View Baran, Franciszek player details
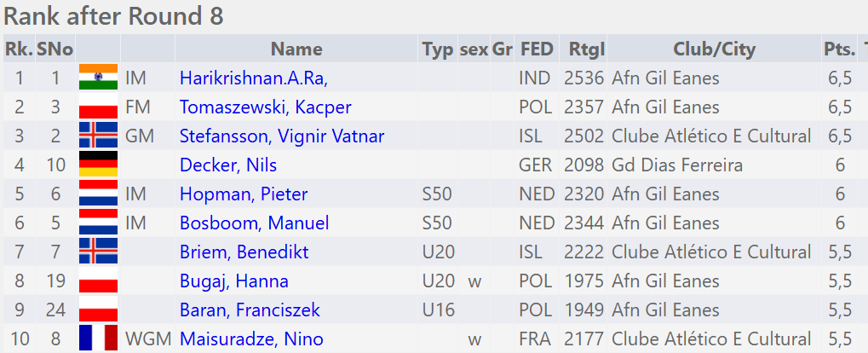This screenshot has height=353, width=868. pyautogui.click(x=246, y=310)
